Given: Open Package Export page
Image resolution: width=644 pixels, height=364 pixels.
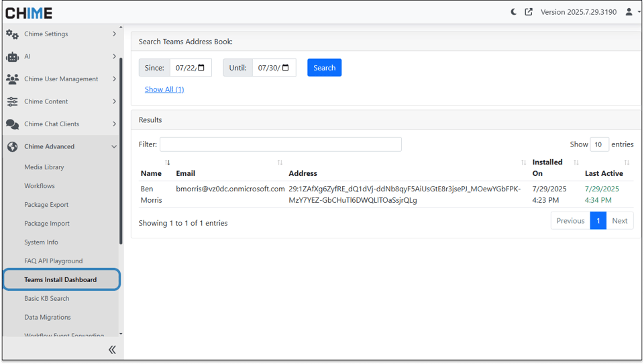Looking at the screenshot, I should [46, 205].
